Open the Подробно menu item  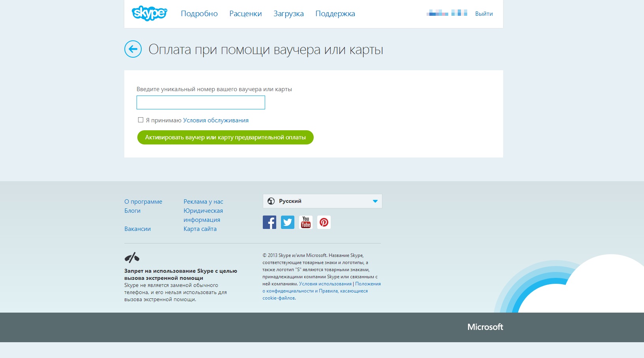coord(199,14)
